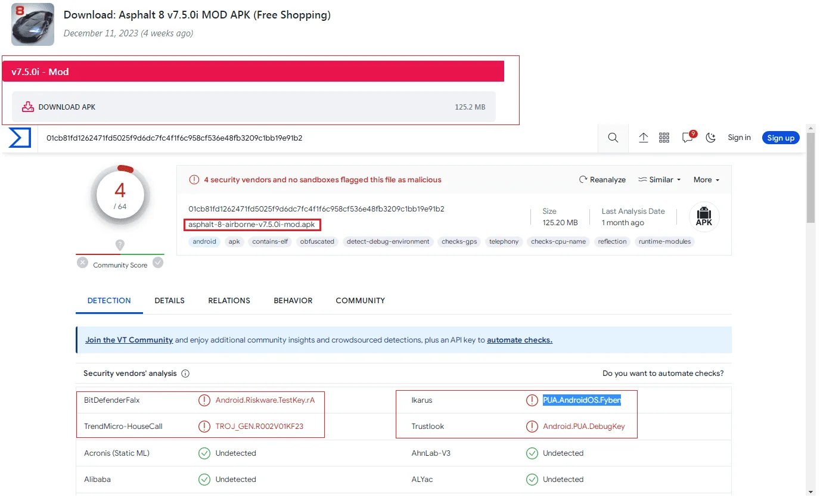This screenshot has width=820, height=504.
Task: Click the Ikarus detection alert icon
Action: pos(532,400)
